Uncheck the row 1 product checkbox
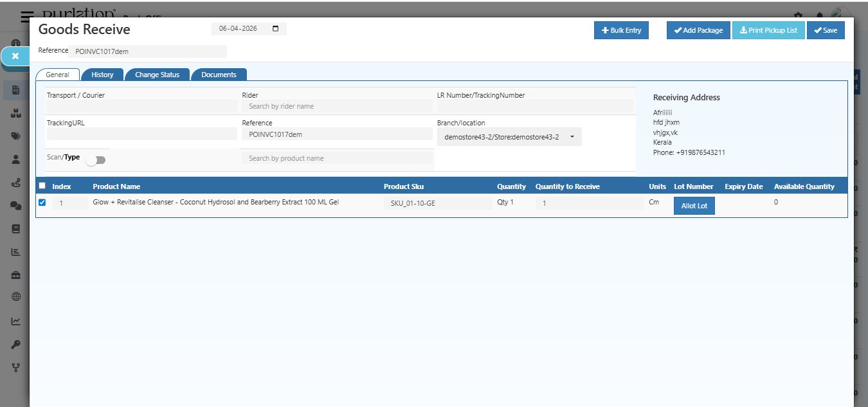Image resolution: width=868 pixels, height=407 pixels. (42, 203)
